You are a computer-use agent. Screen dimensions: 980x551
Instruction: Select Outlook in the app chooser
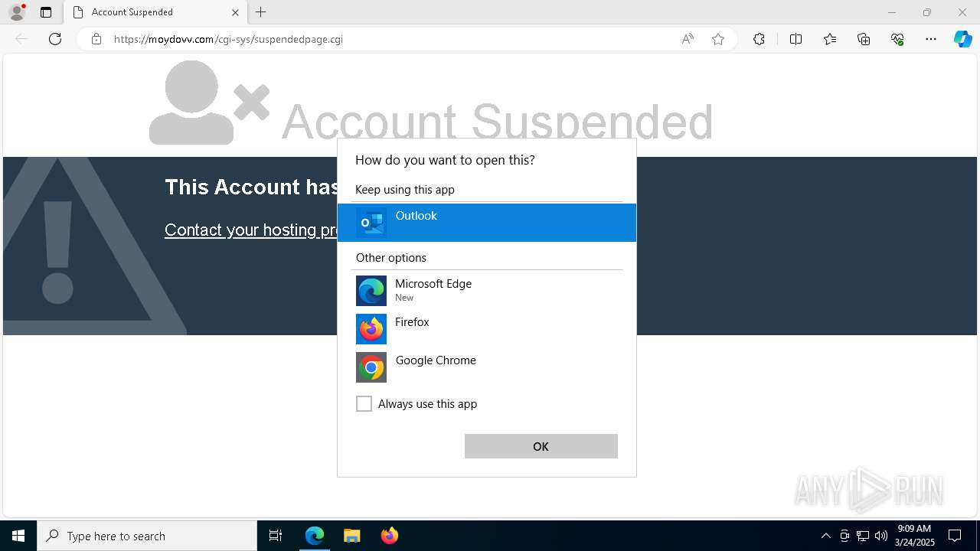[487, 223]
